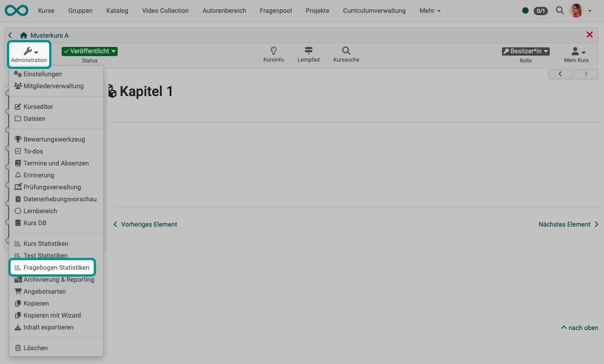Click the back arrow in course breadcrumb

[10, 35]
